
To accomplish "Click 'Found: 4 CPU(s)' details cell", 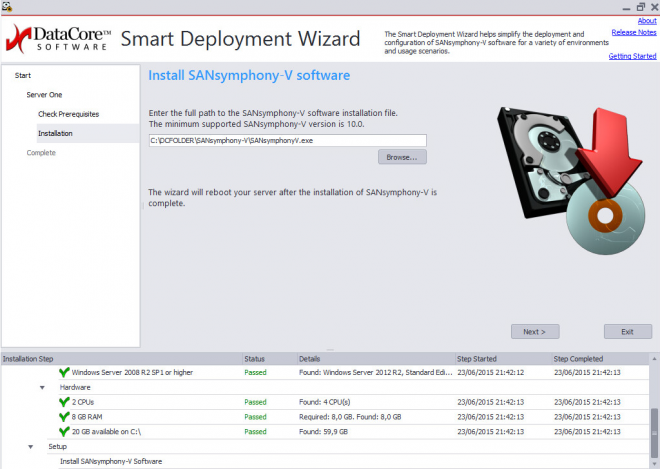I will (325, 402).
